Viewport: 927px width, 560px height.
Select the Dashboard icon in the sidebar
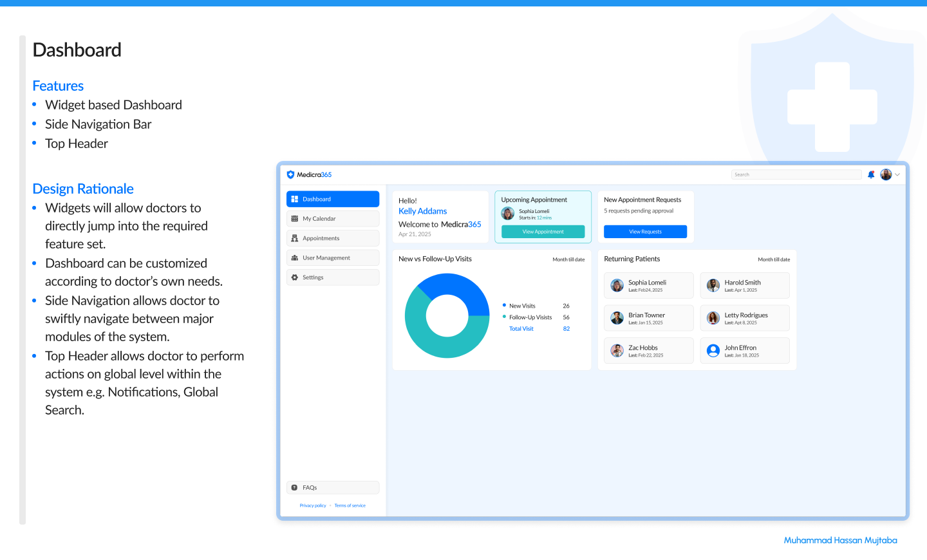[x=296, y=198]
